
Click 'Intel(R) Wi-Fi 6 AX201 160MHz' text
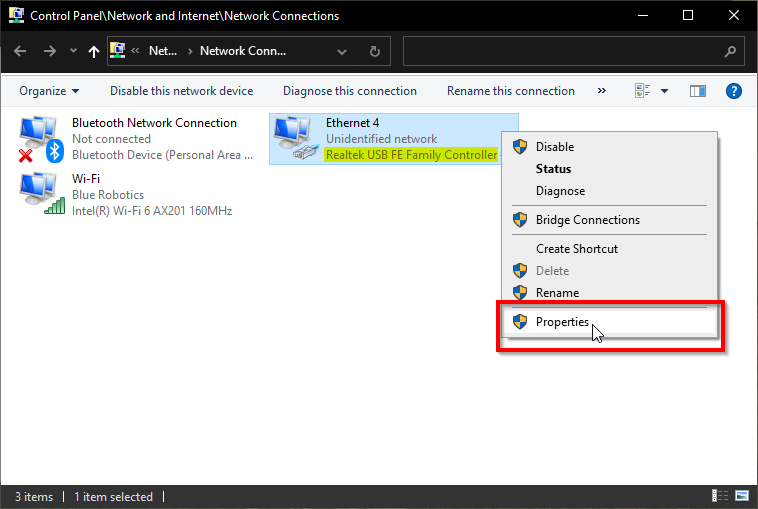(x=152, y=211)
